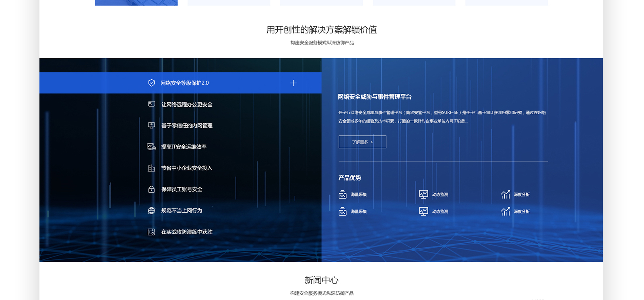Click the upper 海量采集 collection icon

click(343, 194)
